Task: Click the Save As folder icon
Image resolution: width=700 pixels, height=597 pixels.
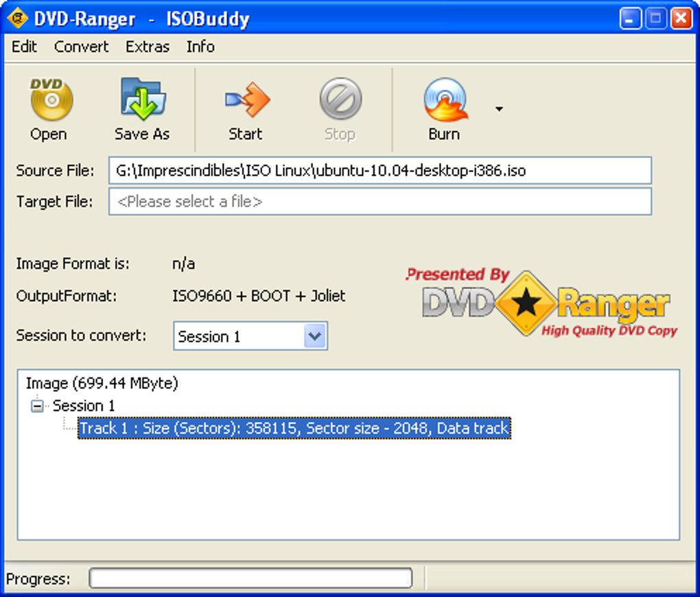Action: tap(143, 99)
